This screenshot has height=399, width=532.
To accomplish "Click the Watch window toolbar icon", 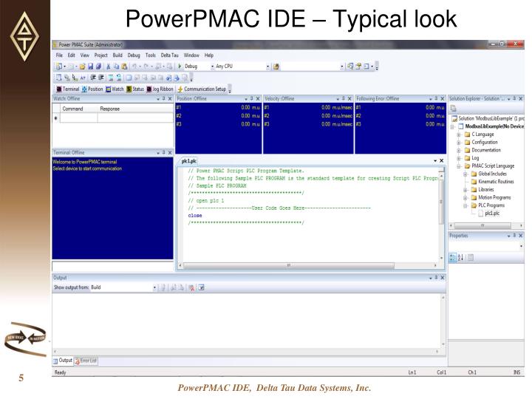I will [x=108, y=89].
